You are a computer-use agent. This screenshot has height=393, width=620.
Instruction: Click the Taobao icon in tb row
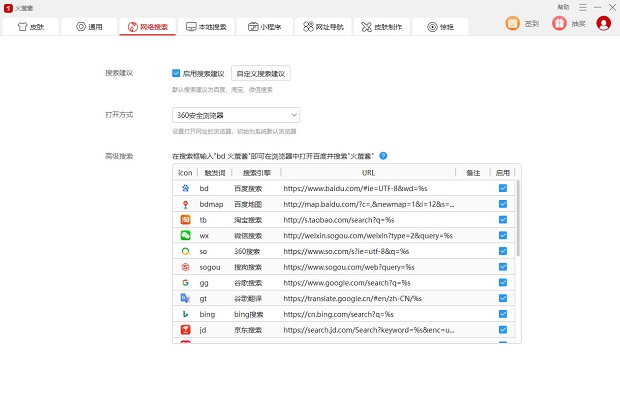(x=185, y=220)
